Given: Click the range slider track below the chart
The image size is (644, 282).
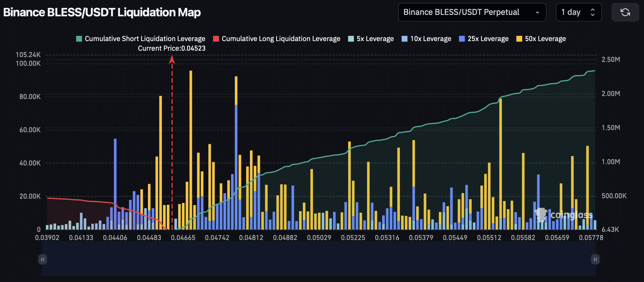Looking at the screenshot, I should pos(318,259).
